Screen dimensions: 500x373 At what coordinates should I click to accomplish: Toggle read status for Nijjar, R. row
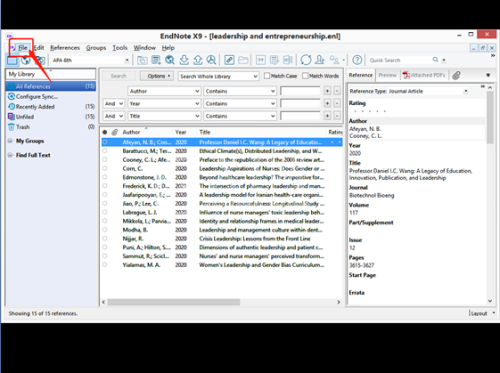105,238
